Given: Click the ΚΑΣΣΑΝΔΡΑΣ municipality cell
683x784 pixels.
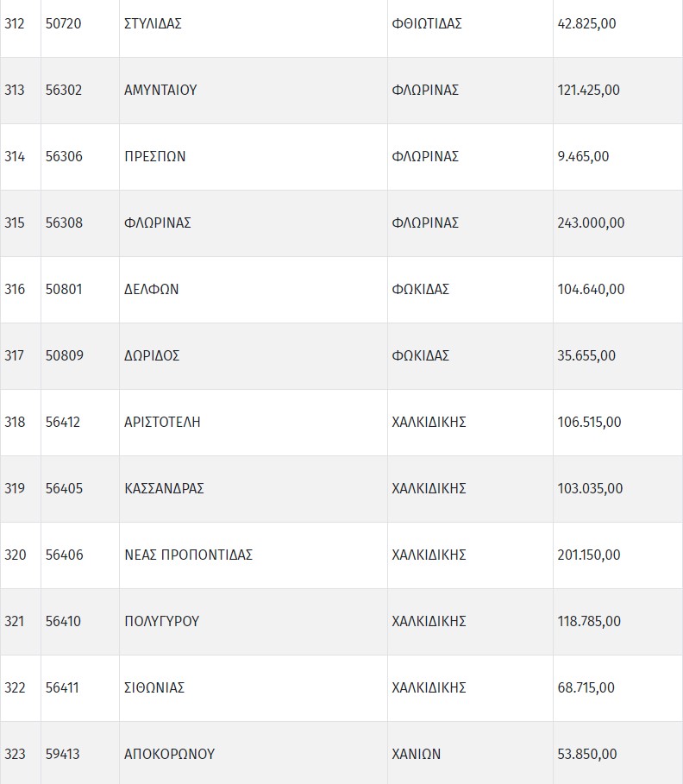Looking at the screenshot, I should (x=164, y=488).
